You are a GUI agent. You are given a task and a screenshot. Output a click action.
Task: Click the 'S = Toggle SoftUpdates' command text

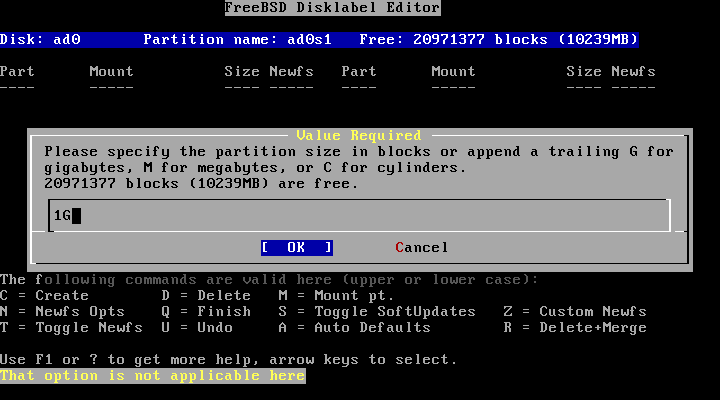(377, 311)
